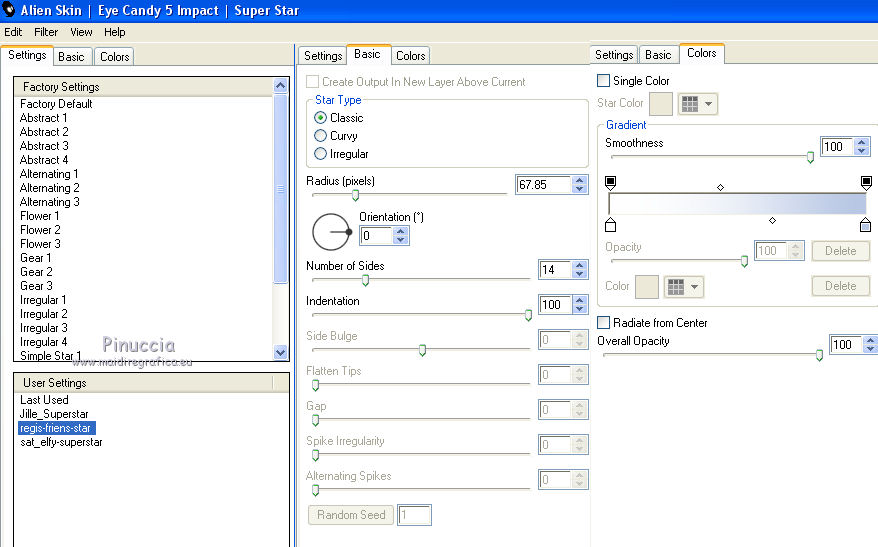
Task: Open the Star Color palette grid dropdown
Action: coord(697,104)
